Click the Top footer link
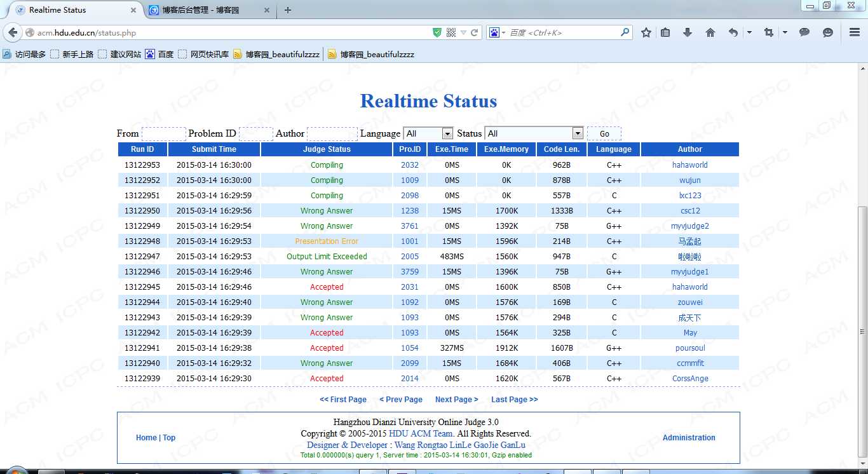The height and width of the screenshot is (474, 868). coord(169,438)
